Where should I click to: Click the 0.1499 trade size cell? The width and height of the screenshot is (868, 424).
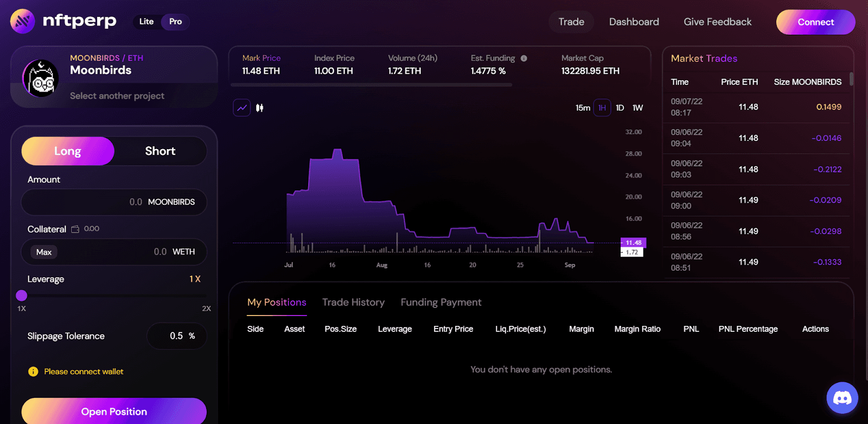point(828,107)
